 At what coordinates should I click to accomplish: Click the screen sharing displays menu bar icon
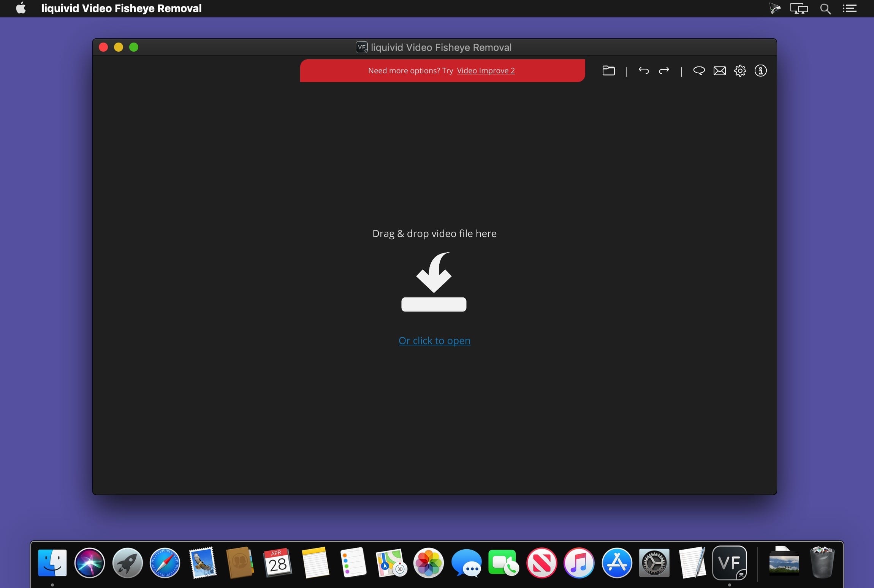pyautogui.click(x=799, y=8)
